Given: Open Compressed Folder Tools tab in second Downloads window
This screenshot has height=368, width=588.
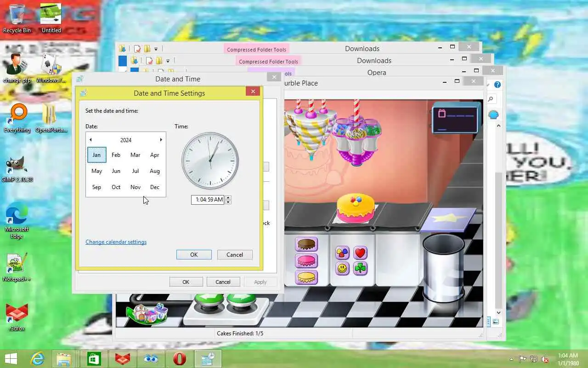Looking at the screenshot, I should click(268, 61).
